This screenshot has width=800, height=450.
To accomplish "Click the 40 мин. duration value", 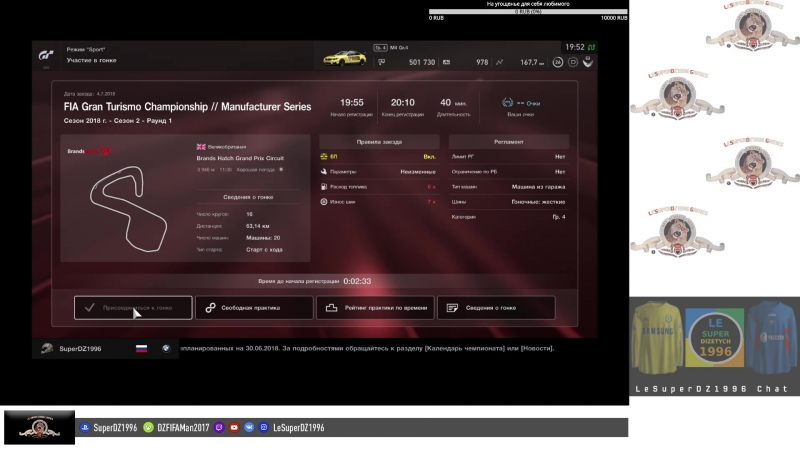I will [453, 103].
